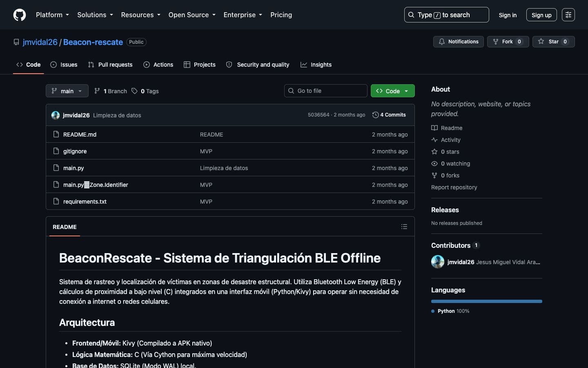Open the README outline list icon
The image size is (588, 368).
(x=404, y=227)
